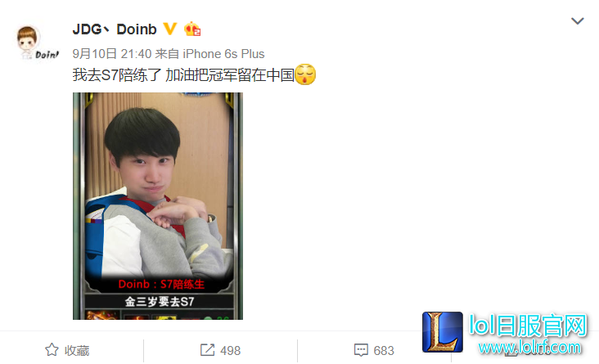Click the 收藏 label

click(77, 351)
